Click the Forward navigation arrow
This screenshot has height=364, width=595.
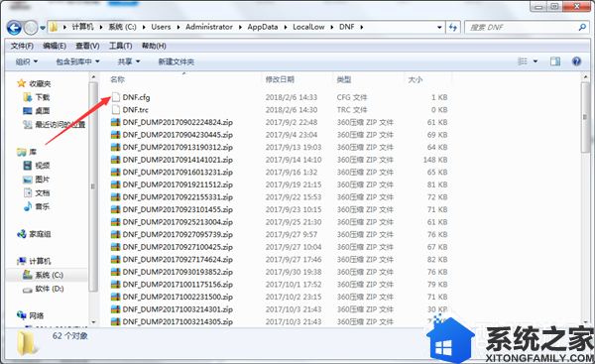point(31,28)
